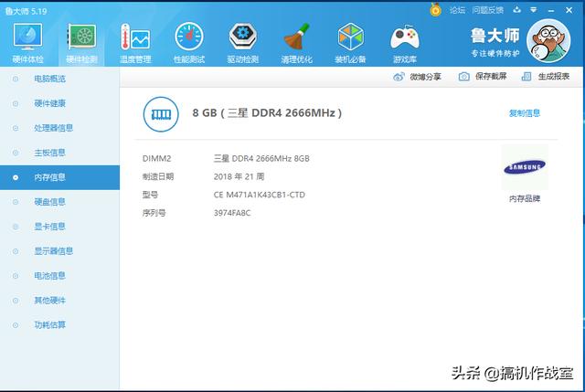The width and height of the screenshot is (585, 392).
Task: Click manufacture date 2018 年 21 周
Action: click(x=239, y=176)
